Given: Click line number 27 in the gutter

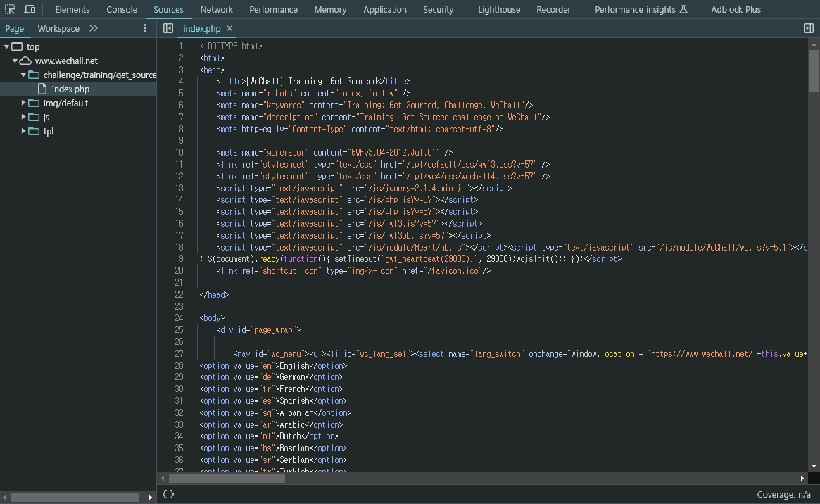Looking at the screenshot, I should (179, 353).
